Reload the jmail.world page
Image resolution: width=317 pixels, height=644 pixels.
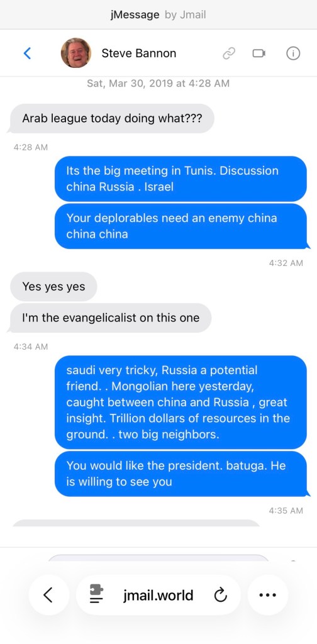tap(221, 595)
